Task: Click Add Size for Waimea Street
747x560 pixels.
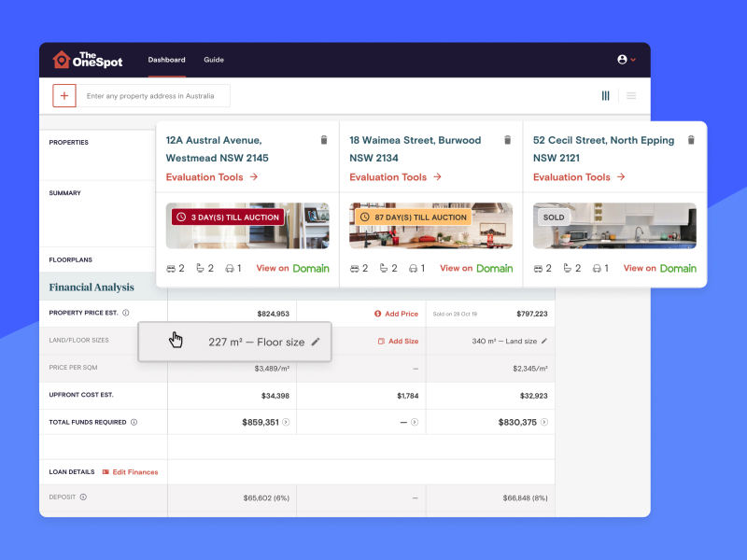Action: [x=399, y=341]
